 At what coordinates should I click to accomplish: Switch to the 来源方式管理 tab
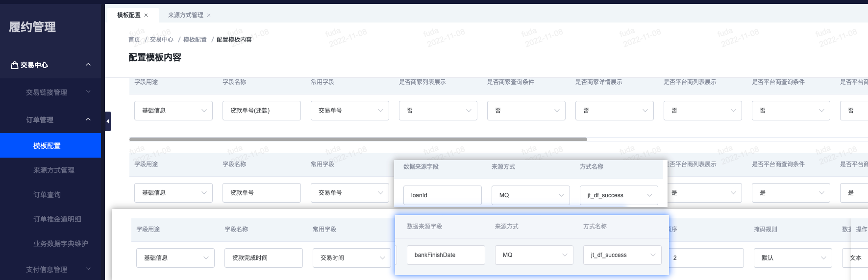pyautogui.click(x=186, y=15)
